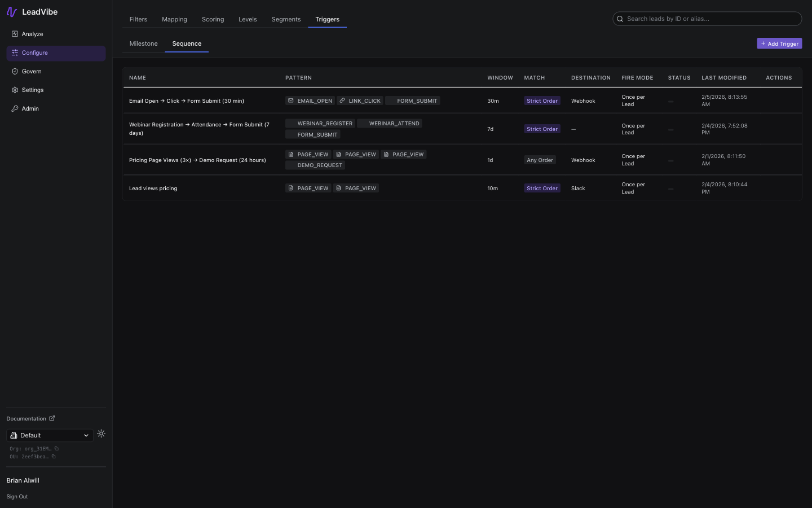Open Settings from the sidebar
This screenshot has width=812, height=508.
pos(32,90)
